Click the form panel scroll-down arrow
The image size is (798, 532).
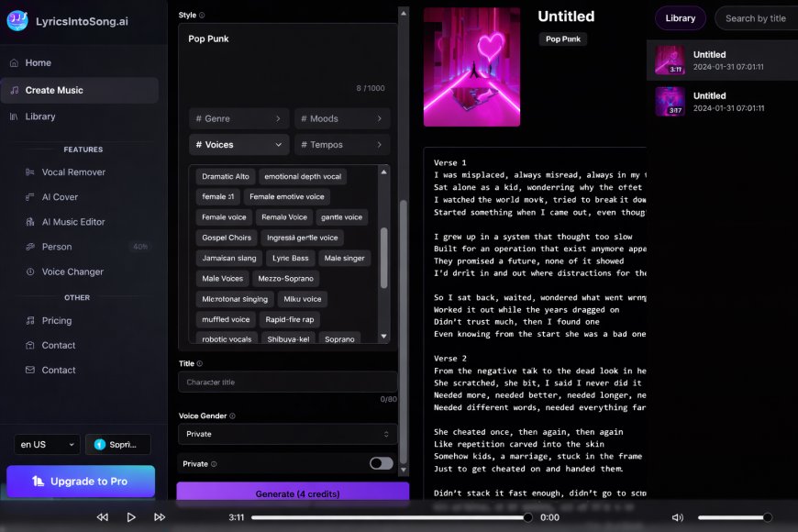[x=403, y=470]
